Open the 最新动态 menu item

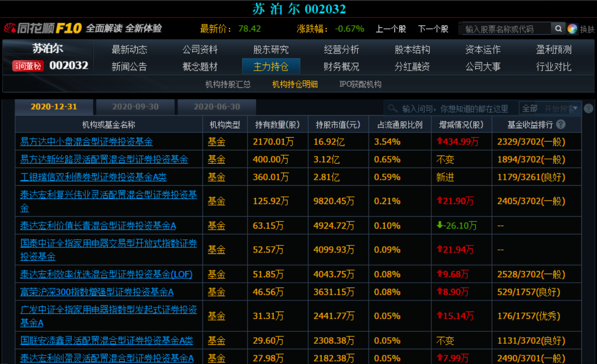point(129,49)
